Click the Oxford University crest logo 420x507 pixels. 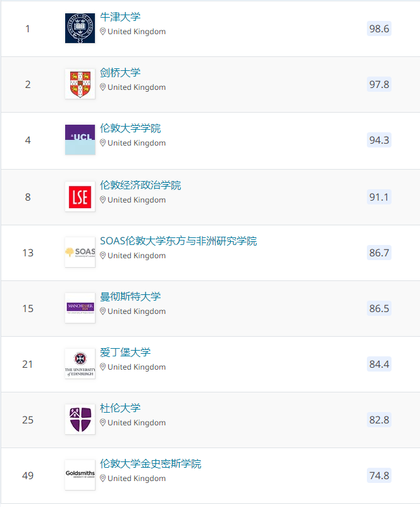[x=80, y=28]
